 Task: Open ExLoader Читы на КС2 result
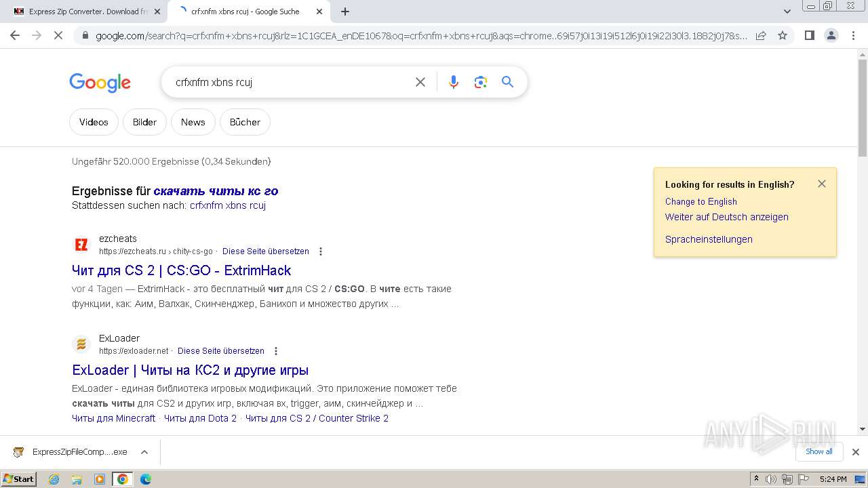pyautogui.click(x=191, y=370)
